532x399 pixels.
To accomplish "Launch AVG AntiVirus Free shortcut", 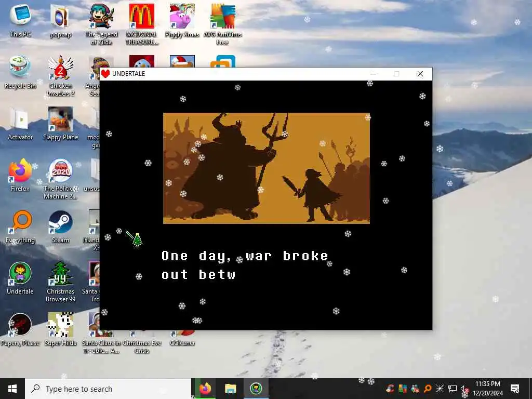I will 222,24.
